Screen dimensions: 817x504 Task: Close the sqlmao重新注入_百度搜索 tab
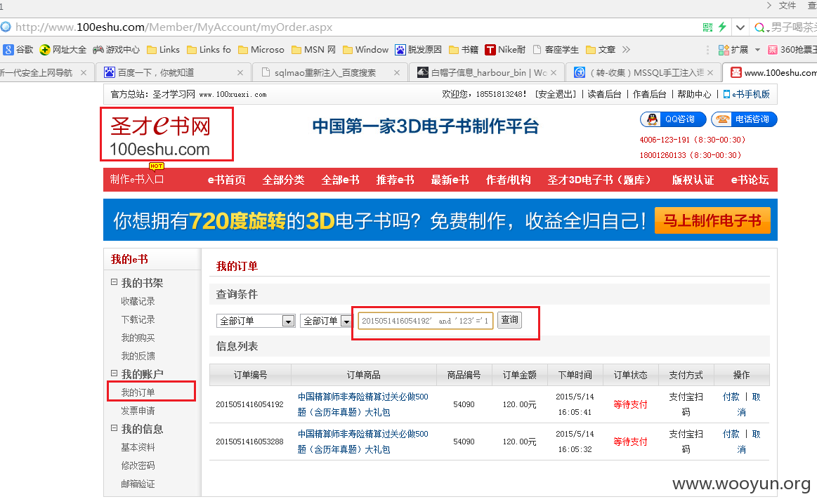(x=396, y=73)
